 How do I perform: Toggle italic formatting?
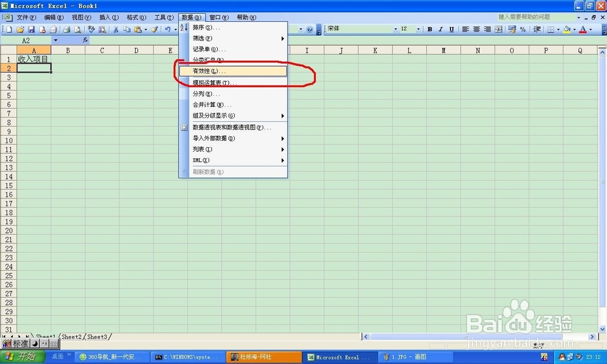click(439, 29)
